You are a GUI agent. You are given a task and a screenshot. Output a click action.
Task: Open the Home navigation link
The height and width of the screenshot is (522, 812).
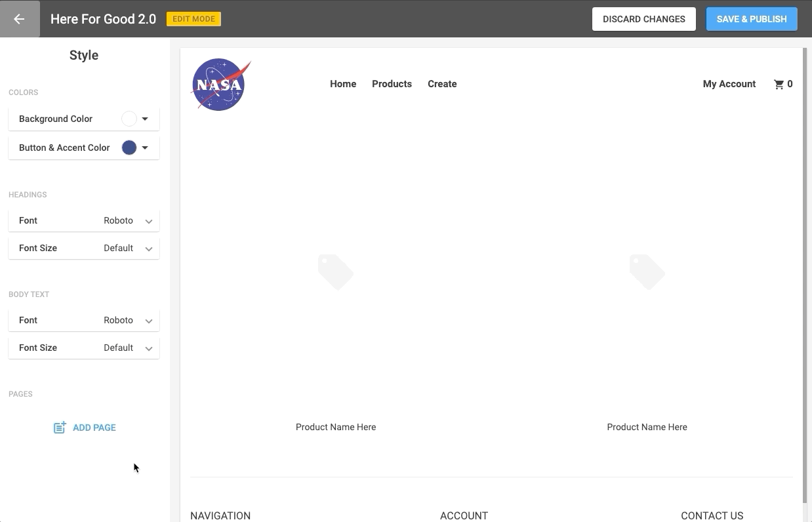(x=343, y=84)
